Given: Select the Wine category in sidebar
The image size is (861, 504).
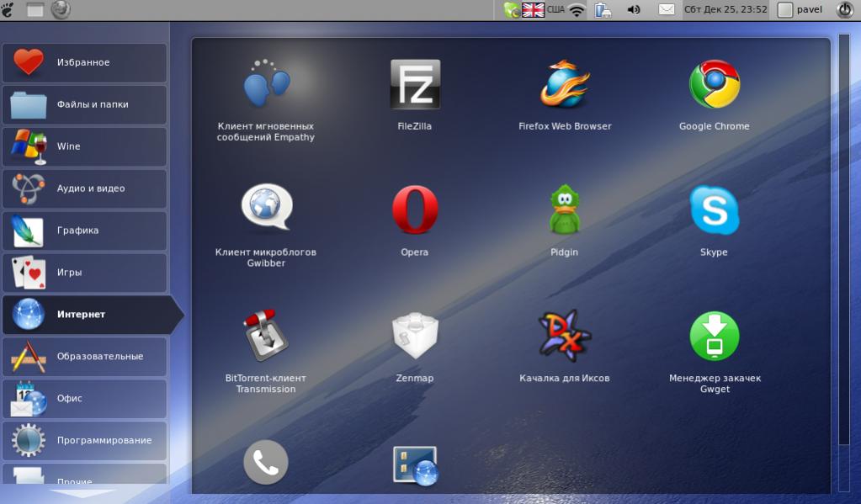Looking at the screenshot, I should click(84, 146).
